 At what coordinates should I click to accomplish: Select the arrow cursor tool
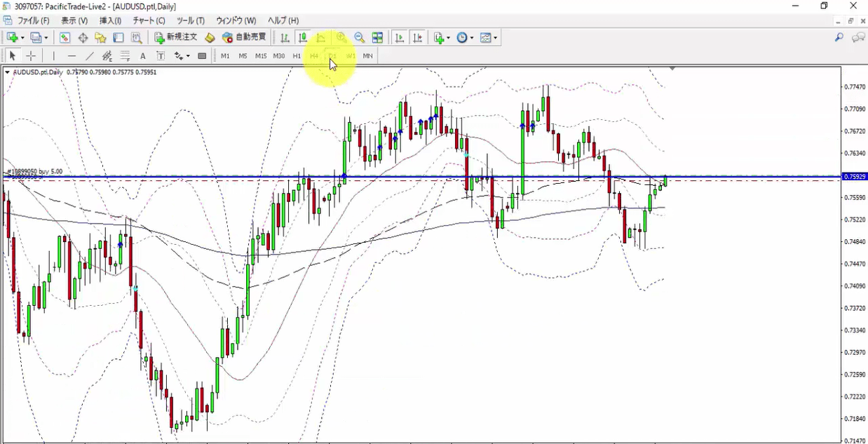coord(12,55)
